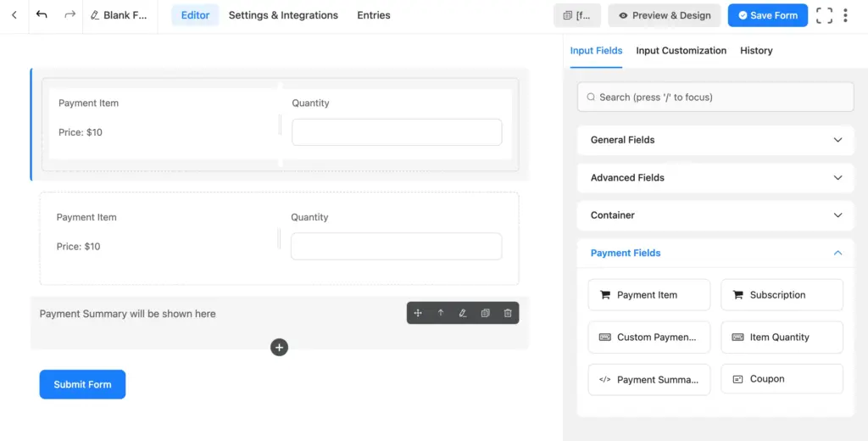Switch to the Editor tab
Screen dimensions: 868x441
coord(195,15)
